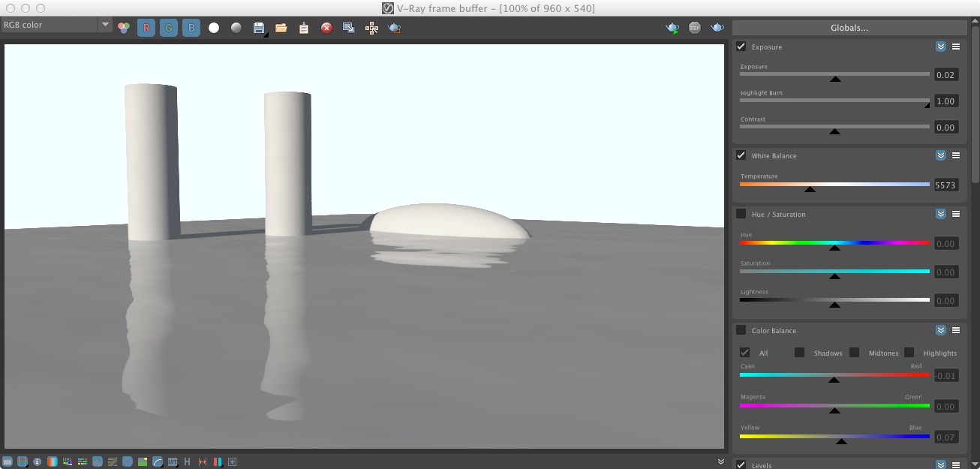Viewport: 980px width, 469px height.
Task: Uncheck the White Balance checkbox
Action: 741,155
